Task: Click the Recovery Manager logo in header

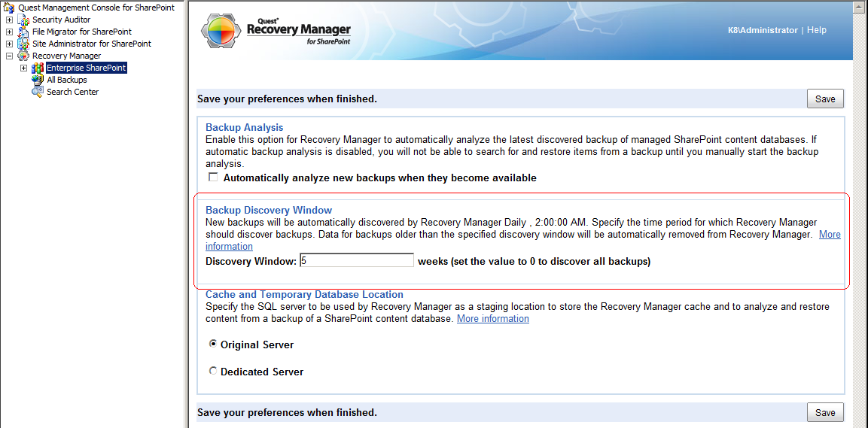Action: [276, 31]
